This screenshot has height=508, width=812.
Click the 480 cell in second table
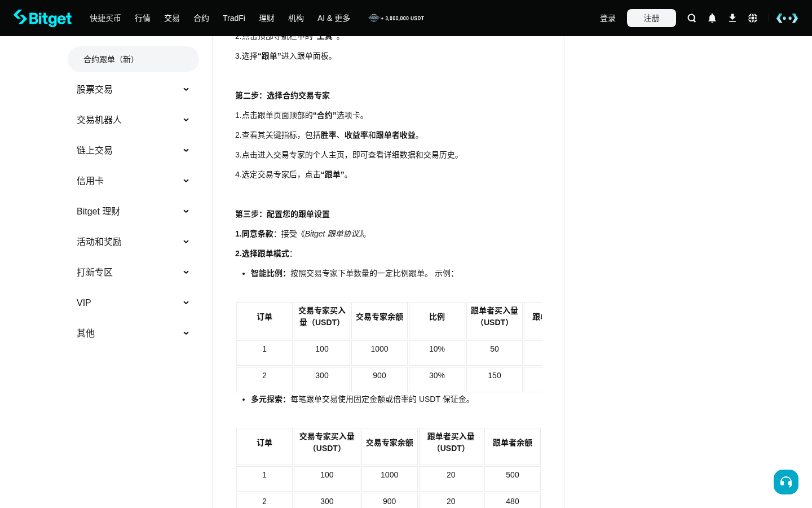(x=513, y=501)
